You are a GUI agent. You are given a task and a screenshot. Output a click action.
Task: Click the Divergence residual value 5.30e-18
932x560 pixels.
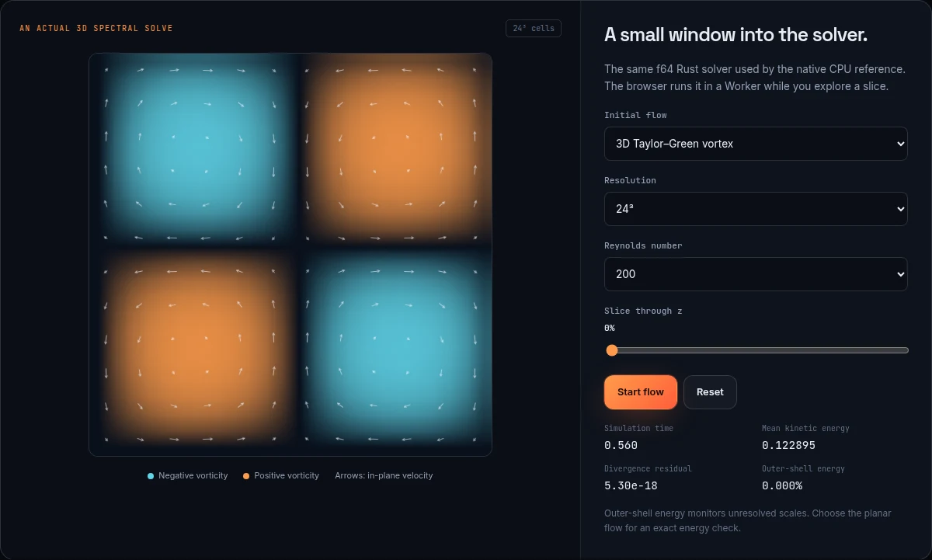[x=631, y=485]
